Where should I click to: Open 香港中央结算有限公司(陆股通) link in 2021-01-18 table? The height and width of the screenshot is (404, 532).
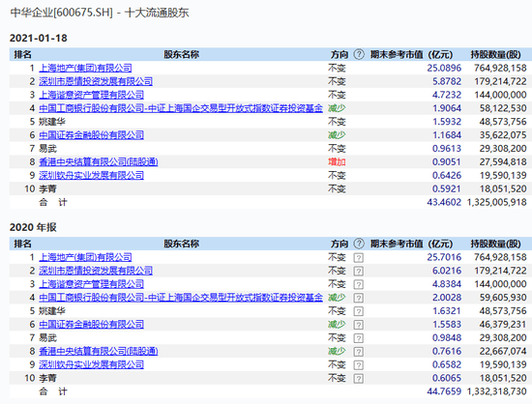[x=99, y=162]
